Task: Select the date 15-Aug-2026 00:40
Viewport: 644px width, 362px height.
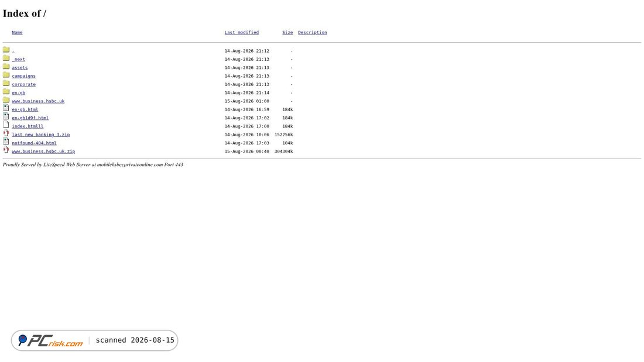Action: click(247, 151)
